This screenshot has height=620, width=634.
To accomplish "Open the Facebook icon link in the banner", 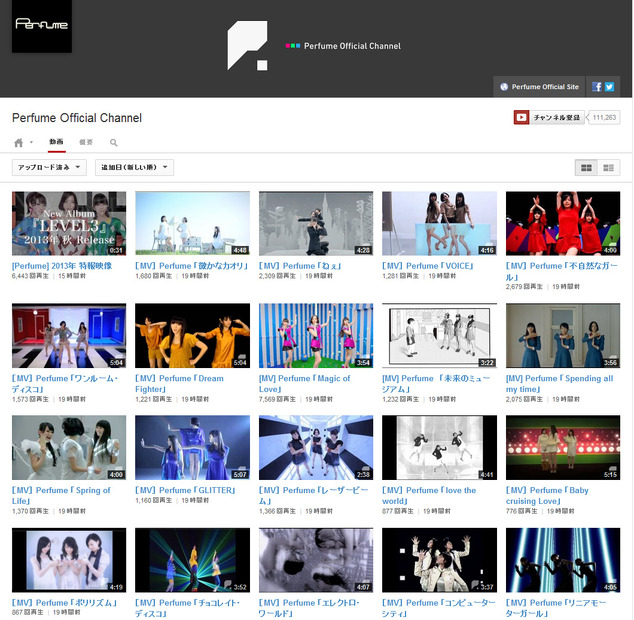I will tap(597, 87).
